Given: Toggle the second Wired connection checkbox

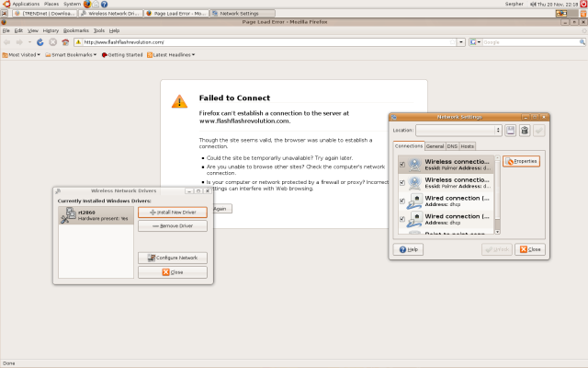Looking at the screenshot, I should point(402,219).
